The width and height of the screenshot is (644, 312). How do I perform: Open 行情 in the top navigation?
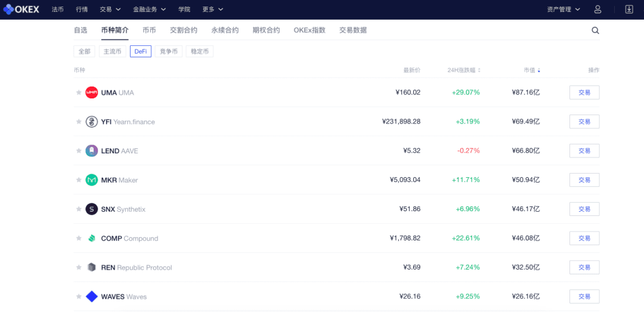82,9
